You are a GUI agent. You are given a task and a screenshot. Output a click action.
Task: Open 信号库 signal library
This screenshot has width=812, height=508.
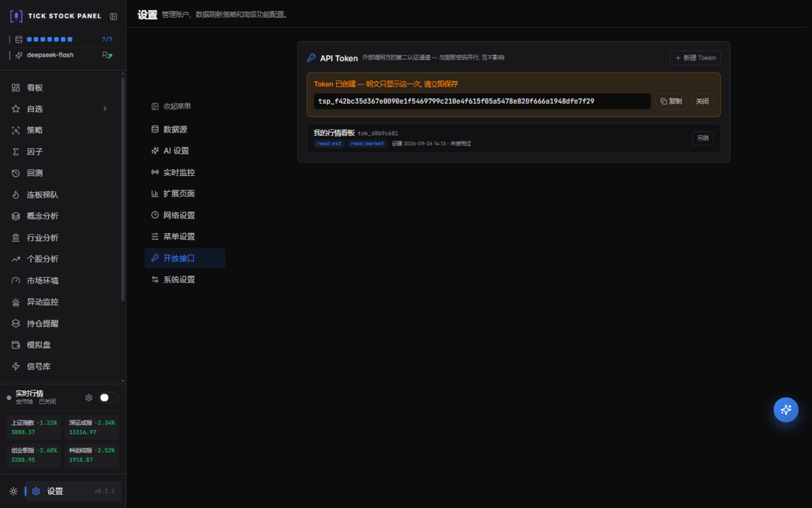60,366
